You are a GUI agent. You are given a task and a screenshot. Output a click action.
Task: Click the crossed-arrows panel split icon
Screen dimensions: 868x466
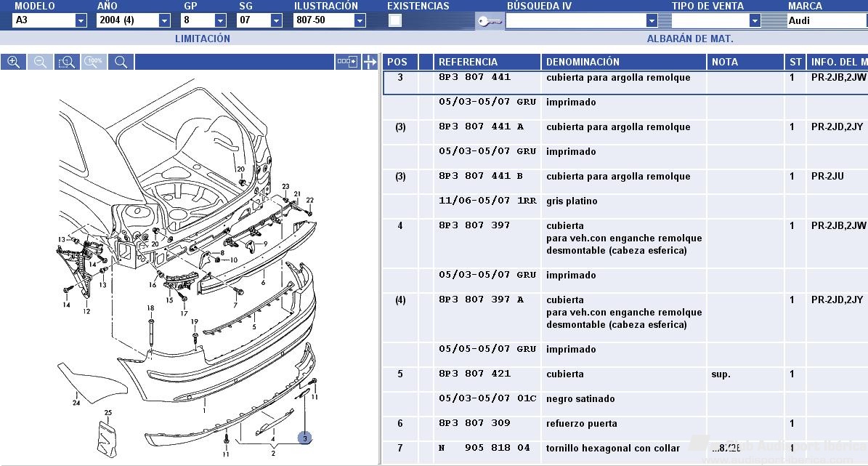370,62
